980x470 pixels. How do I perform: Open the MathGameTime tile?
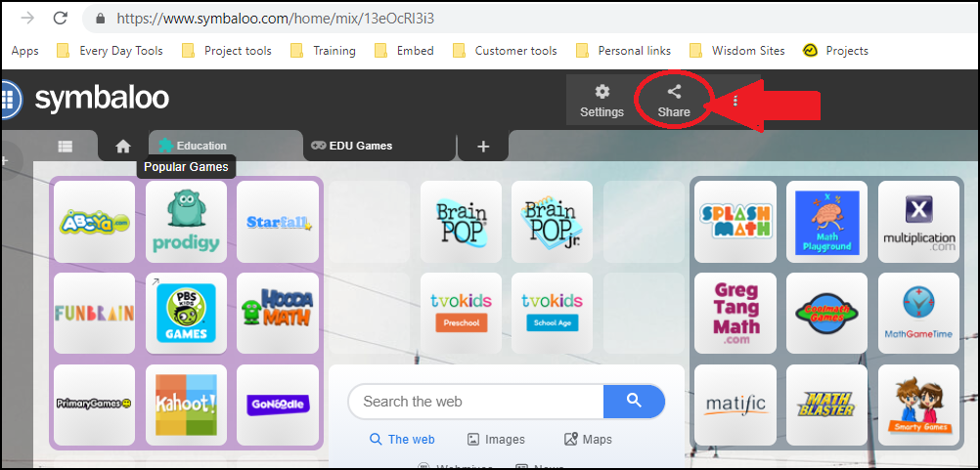click(x=918, y=314)
